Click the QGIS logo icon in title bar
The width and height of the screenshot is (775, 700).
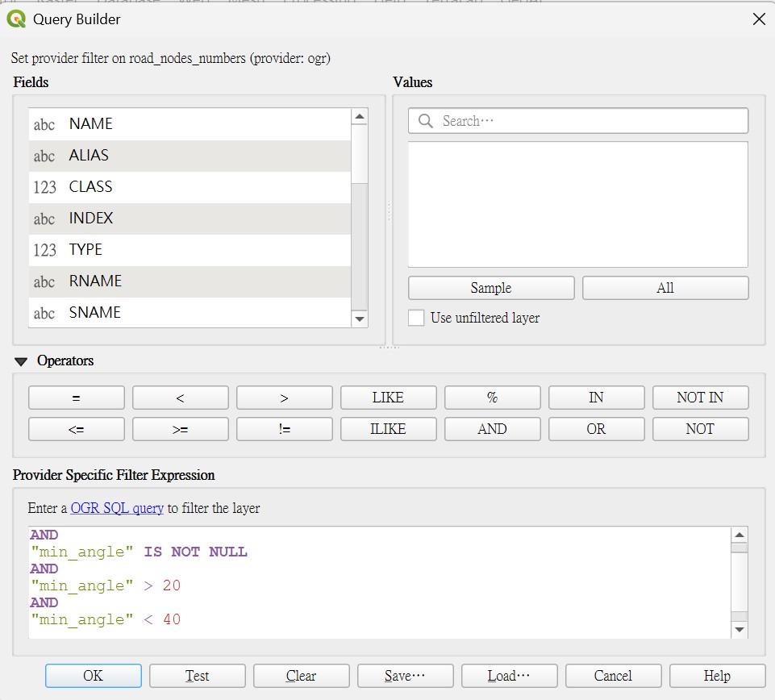tap(16, 19)
